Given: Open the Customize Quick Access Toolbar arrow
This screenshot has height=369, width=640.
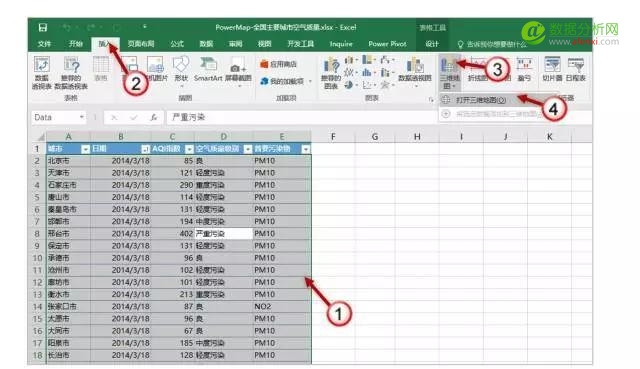Looking at the screenshot, I should 144,27.
